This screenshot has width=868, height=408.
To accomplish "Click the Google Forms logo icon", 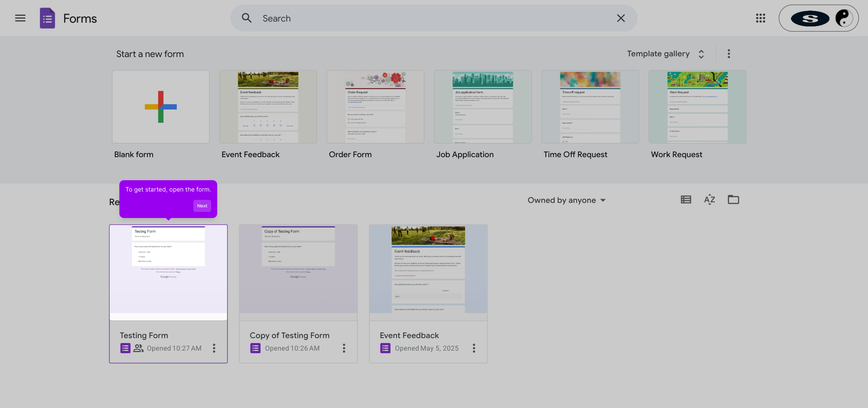I will [48, 18].
